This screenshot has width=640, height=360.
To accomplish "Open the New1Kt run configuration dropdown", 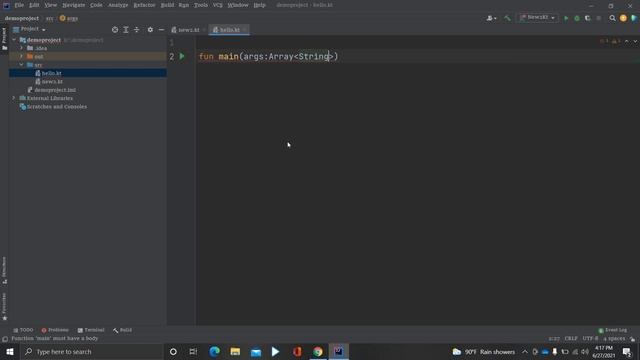I will tap(538, 18).
